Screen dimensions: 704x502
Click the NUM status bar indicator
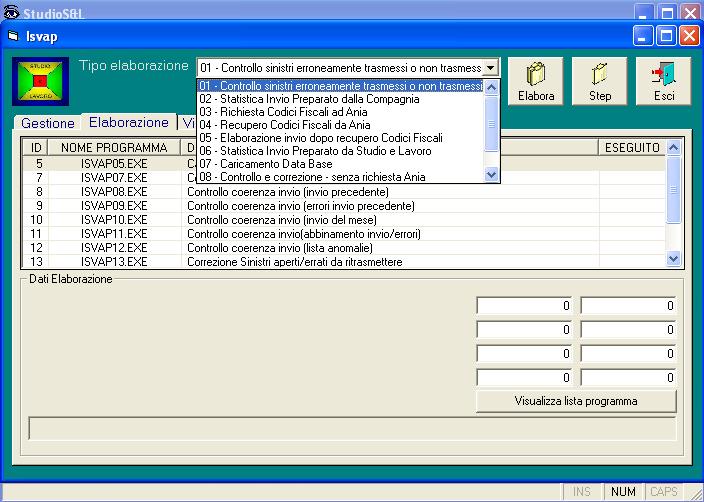point(623,492)
